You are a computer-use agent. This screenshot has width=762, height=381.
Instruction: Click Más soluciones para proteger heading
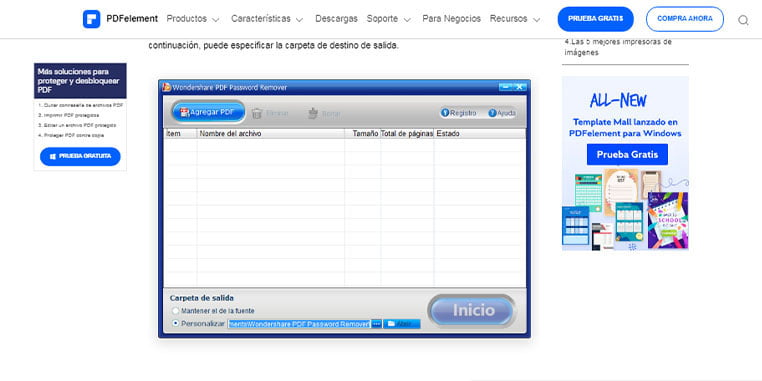click(80, 81)
